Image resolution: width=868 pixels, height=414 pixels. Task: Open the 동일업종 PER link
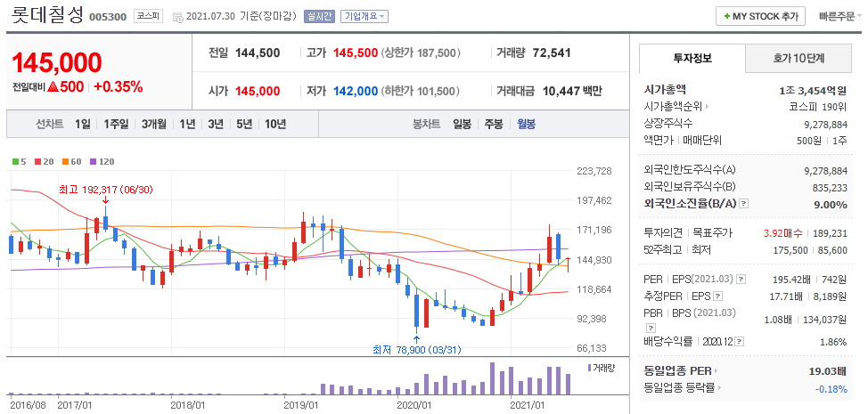[678, 371]
